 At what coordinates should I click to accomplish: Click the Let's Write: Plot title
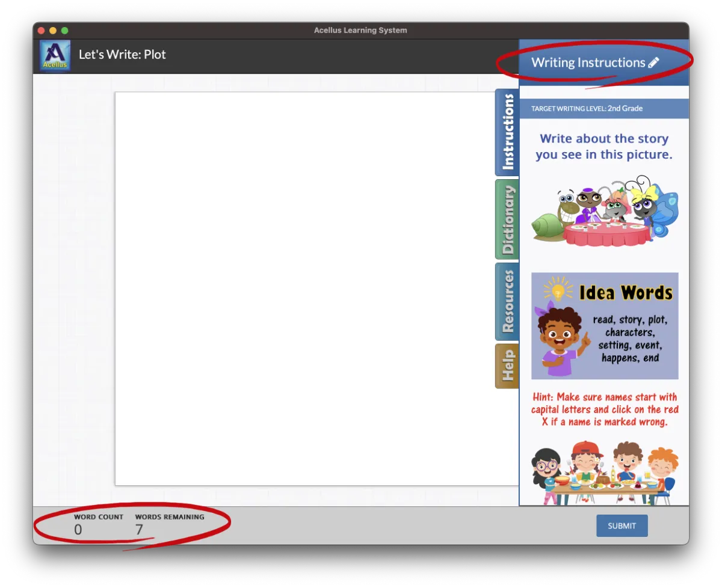(x=122, y=54)
